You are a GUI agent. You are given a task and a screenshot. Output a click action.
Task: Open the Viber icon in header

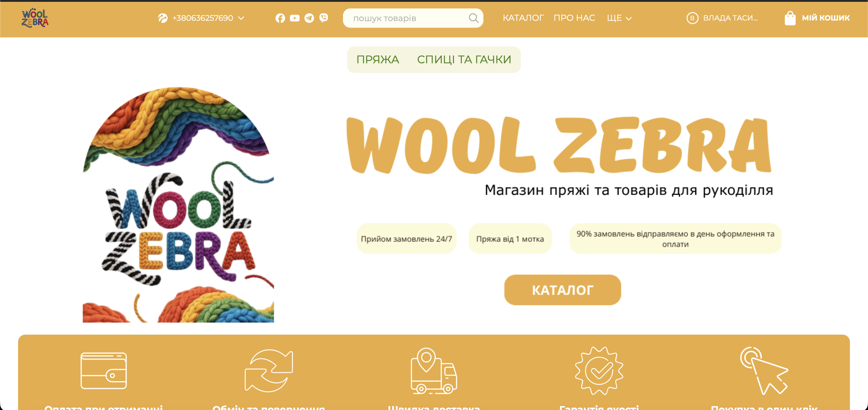click(x=323, y=18)
